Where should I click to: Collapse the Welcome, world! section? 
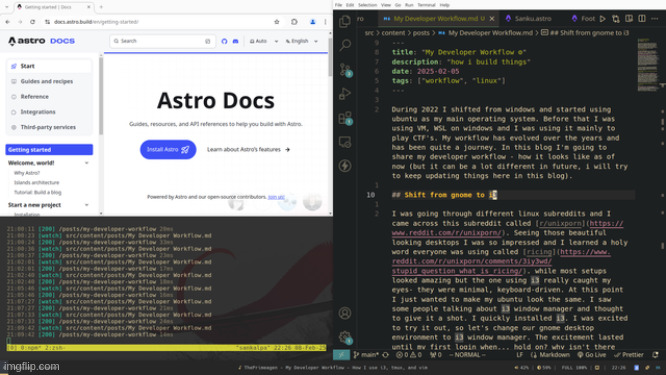(87, 163)
